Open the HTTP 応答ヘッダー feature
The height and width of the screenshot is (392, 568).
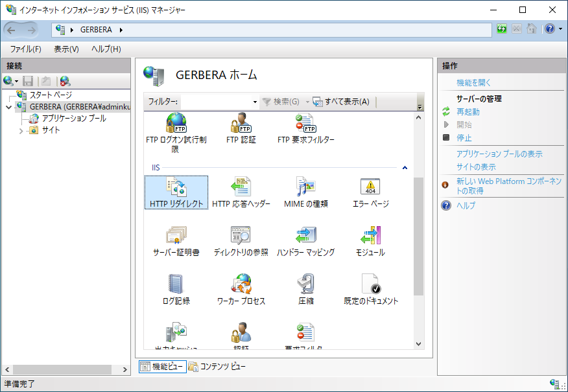pyautogui.click(x=241, y=192)
